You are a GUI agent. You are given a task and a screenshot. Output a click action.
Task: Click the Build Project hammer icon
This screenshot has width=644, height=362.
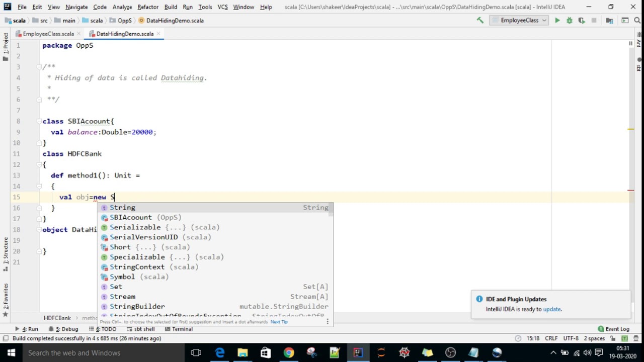coord(480,21)
